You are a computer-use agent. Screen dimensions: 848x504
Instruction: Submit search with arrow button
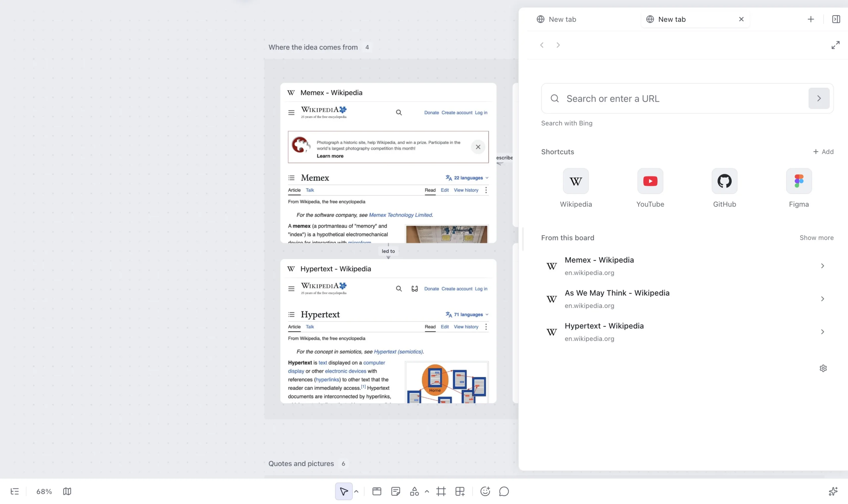pyautogui.click(x=819, y=98)
